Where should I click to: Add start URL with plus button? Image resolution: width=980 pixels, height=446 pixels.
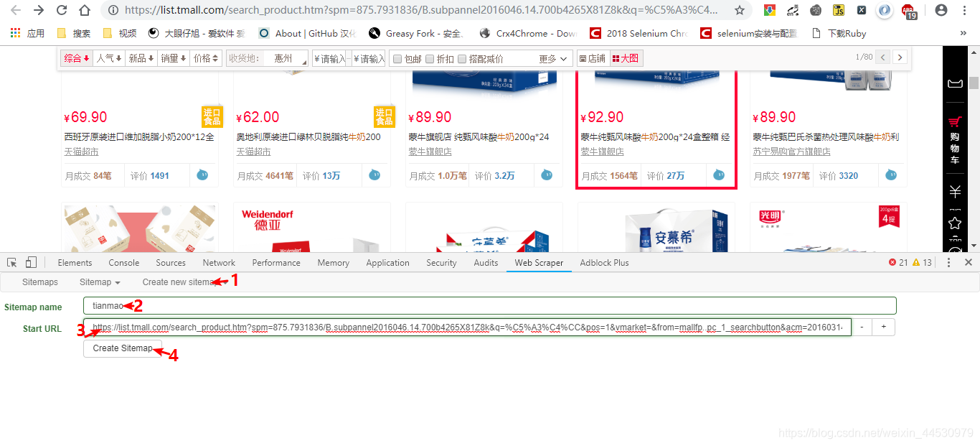(x=884, y=327)
